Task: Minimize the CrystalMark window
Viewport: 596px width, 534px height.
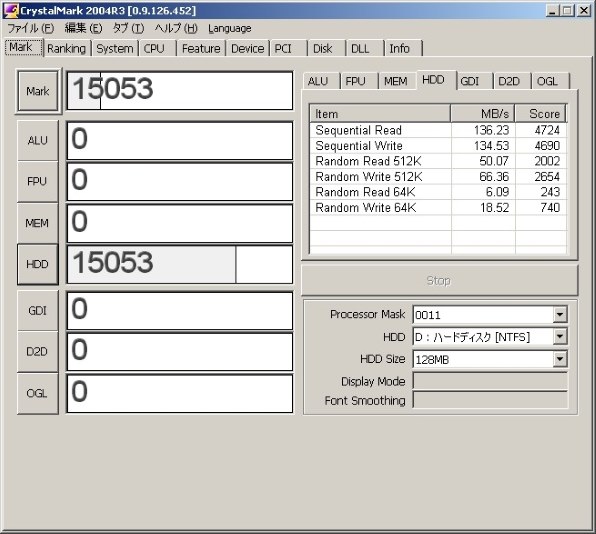Action: [x=553, y=11]
